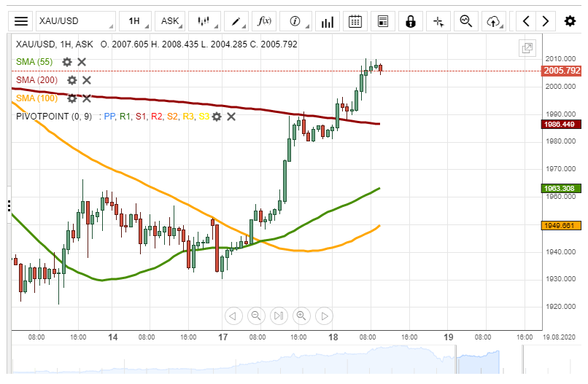Viewport: 588px width, 384px height.
Task: Open the calendar date picker icon
Action: click(355, 21)
